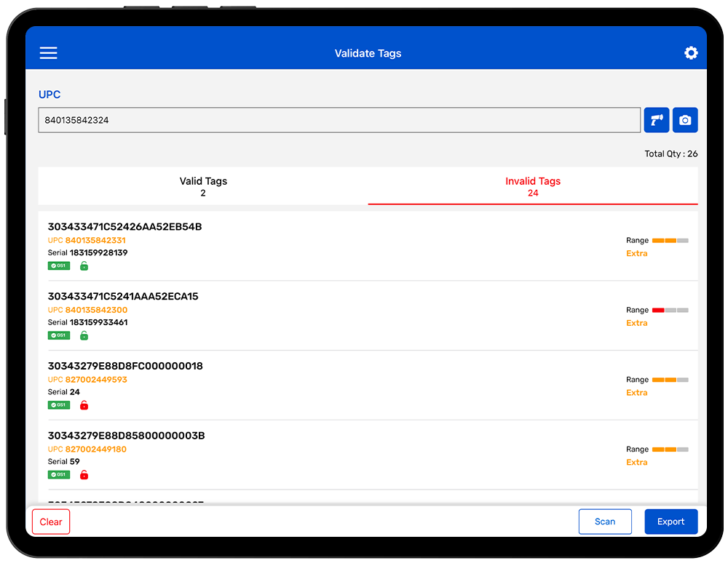Export the tag list
This screenshot has width=728, height=563.
[670, 522]
